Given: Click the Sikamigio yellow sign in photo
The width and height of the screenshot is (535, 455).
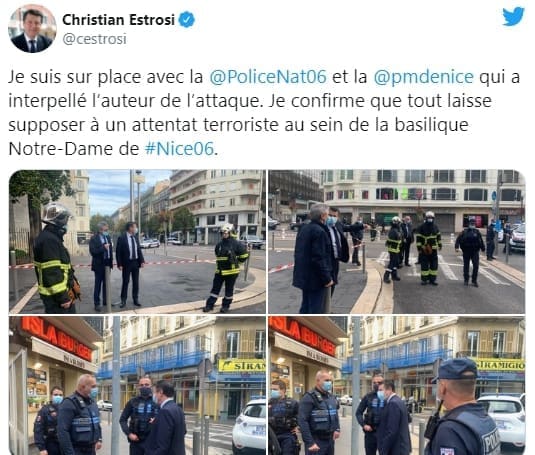Looking at the screenshot, I should 500,365.
